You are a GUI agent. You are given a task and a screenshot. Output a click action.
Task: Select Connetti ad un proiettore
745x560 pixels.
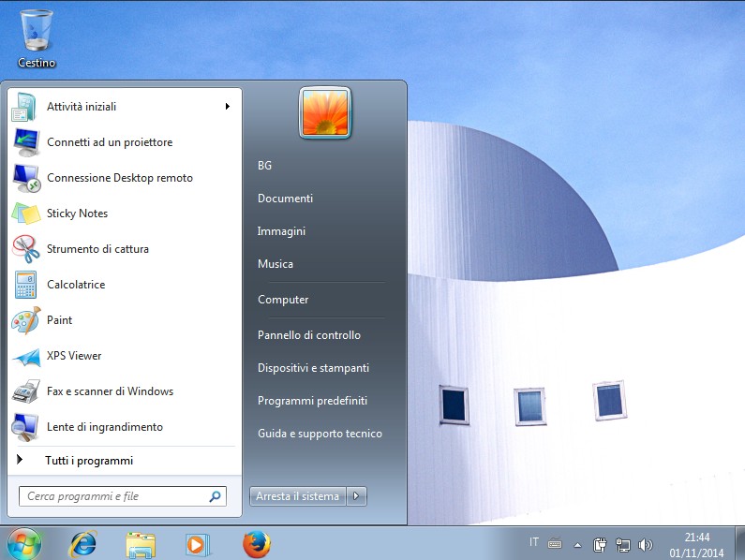[125, 142]
